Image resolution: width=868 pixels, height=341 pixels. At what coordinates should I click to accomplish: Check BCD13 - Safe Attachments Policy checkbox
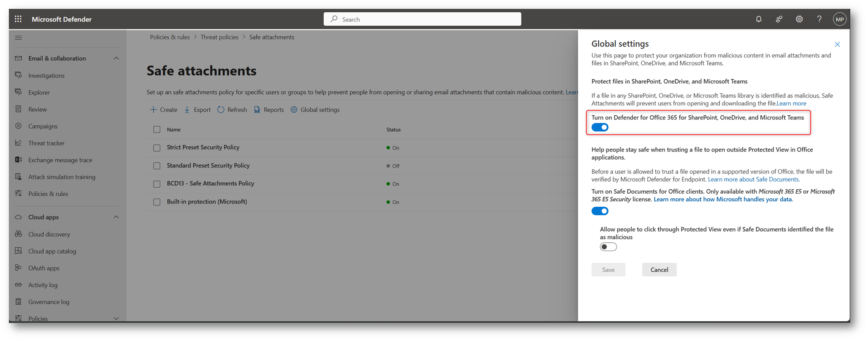[157, 184]
